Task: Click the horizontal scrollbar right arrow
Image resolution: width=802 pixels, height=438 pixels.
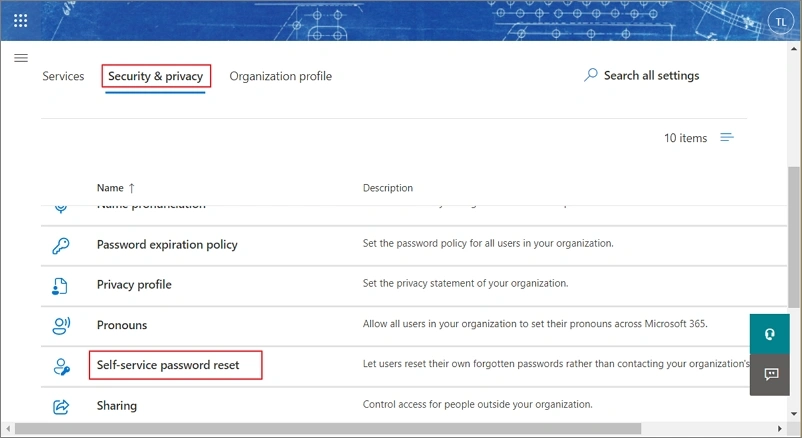Action: tap(779, 428)
